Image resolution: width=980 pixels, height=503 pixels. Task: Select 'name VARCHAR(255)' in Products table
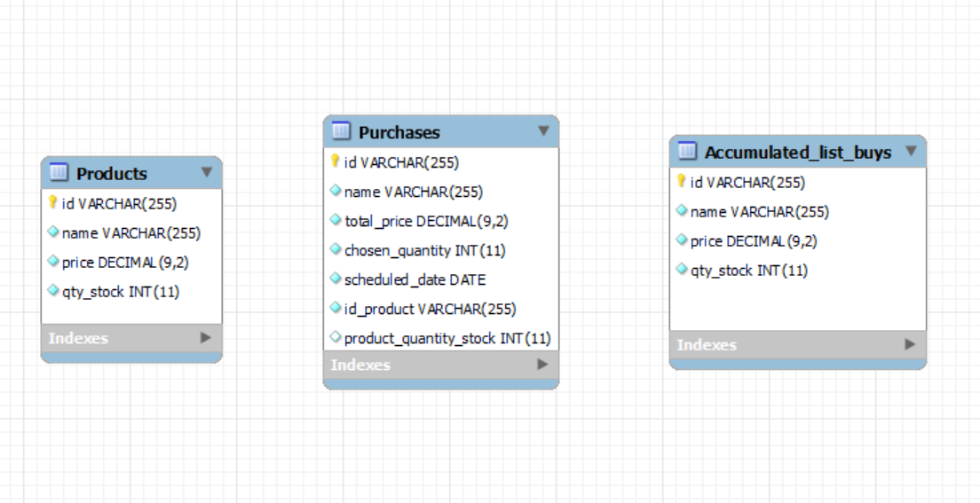131,233
